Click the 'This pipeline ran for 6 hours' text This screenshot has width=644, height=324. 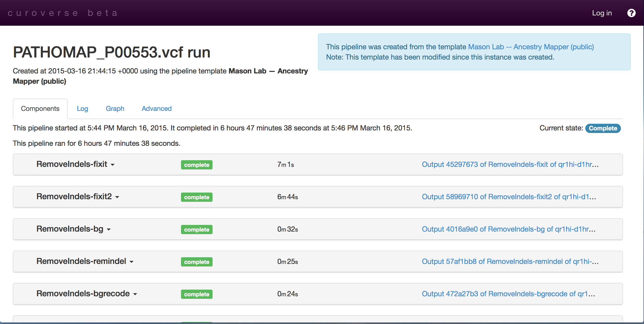[97, 143]
